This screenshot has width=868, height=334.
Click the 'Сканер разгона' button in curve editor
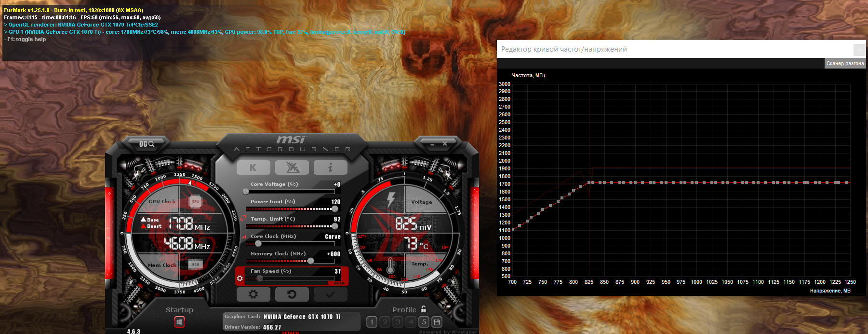[845, 63]
